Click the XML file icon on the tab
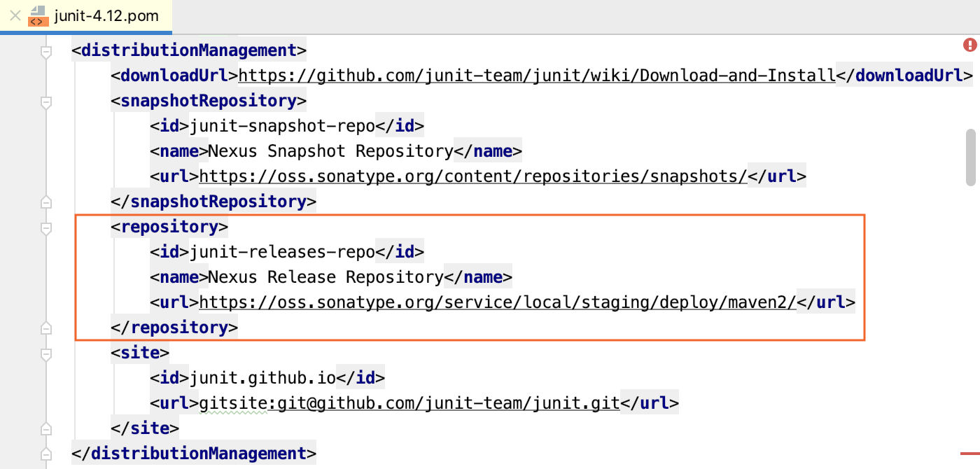 pos(38,15)
